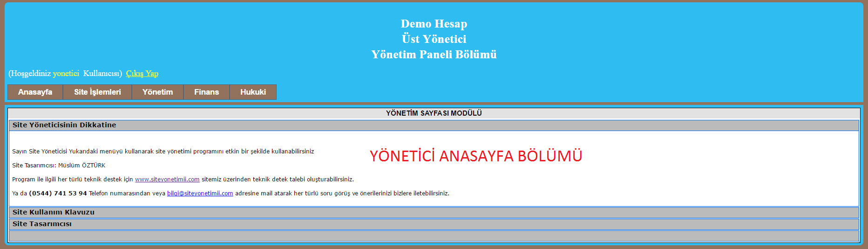The height and width of the screenshot is (249, 868).
Task: Click the Demo Hesap heading
Action: [x=434, y=24]
